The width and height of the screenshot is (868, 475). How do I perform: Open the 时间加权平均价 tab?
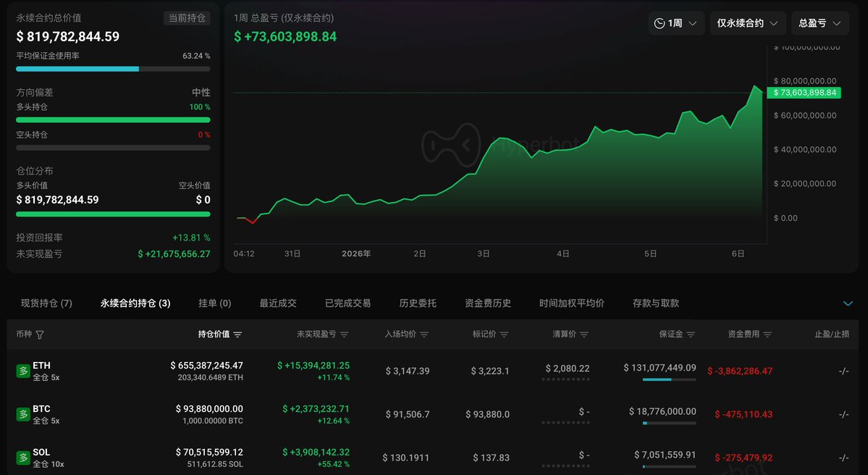[x=572, y=303]
